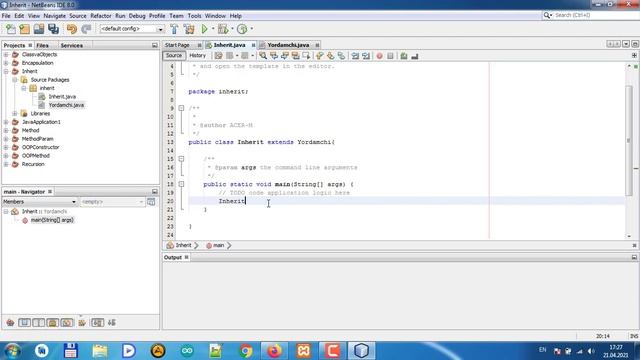Click the Uncomment editor toolbar icon
The width and height of the screenshot is (640, 360).
[x=415, y=56]
